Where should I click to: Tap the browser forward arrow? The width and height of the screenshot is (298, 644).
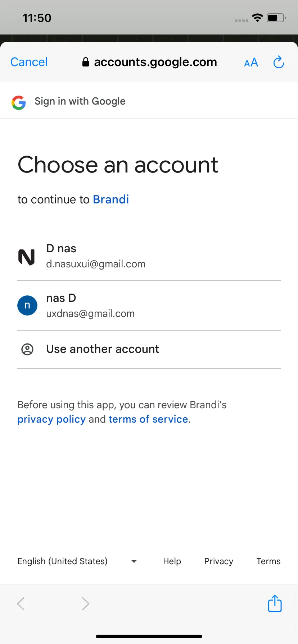tap(85, 603)
